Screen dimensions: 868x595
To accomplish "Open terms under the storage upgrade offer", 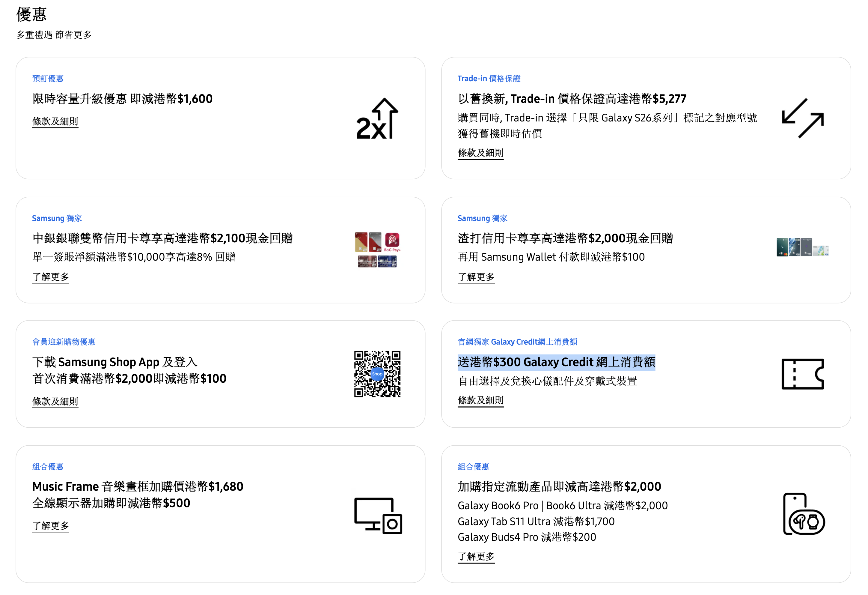I will point(55,121).
